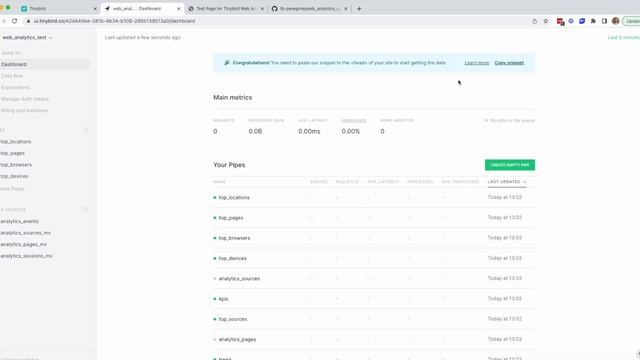Add a new pipe via sidebar plus icon

click(85, 130)
